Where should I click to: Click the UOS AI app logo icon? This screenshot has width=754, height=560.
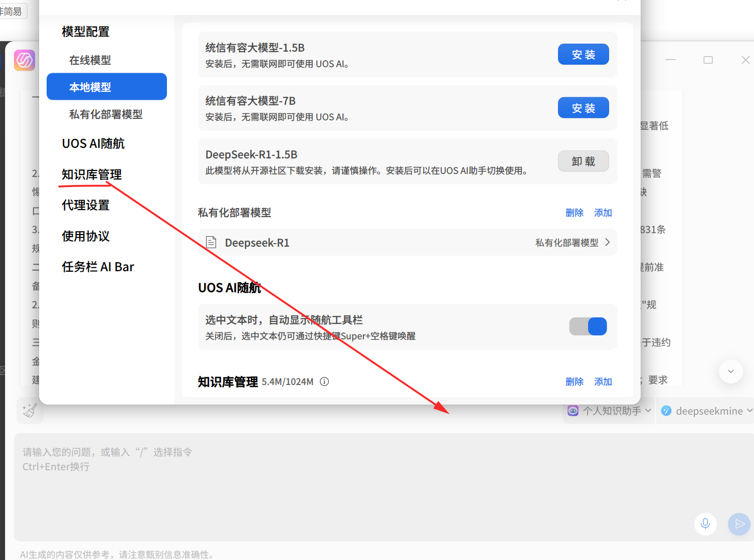25,60
